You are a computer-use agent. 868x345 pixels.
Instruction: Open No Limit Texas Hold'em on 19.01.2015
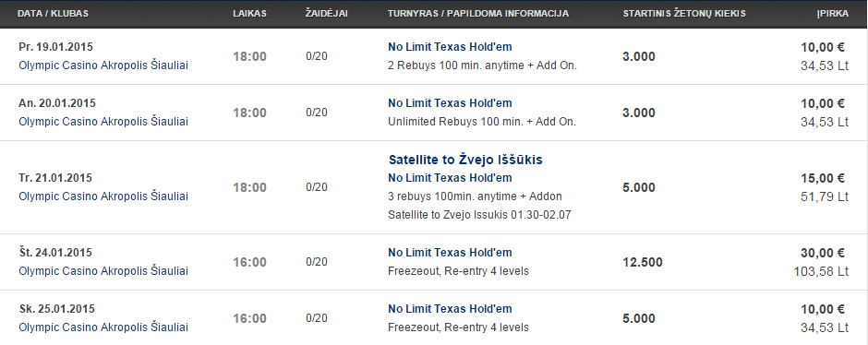point(450,47)
